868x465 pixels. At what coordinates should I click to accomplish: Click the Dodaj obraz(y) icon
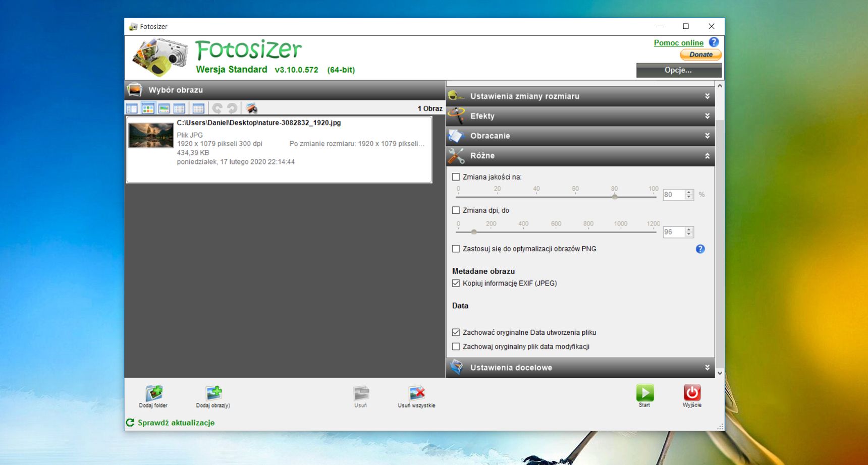[213, 392]
